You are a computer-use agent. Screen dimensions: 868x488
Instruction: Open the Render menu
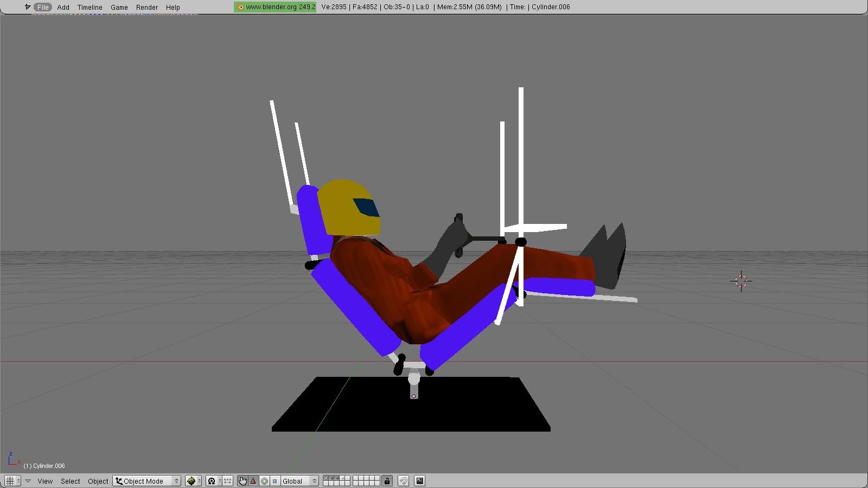coord(147,7)
